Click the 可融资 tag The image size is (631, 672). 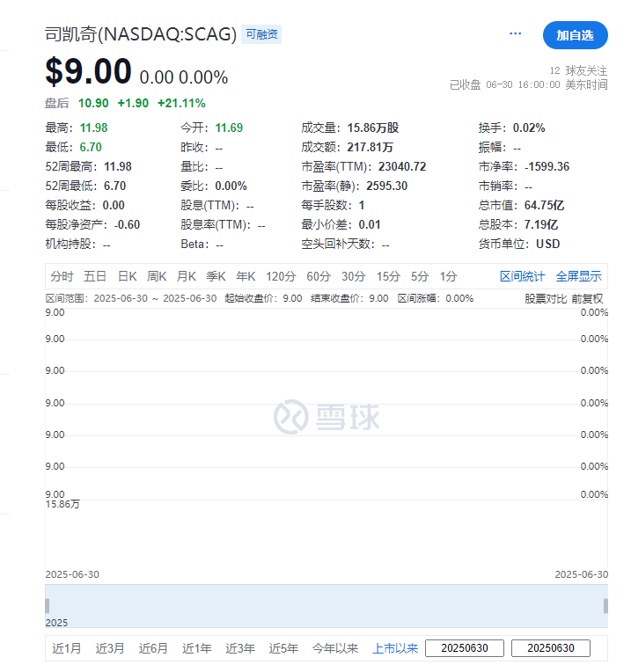(261, 34)
